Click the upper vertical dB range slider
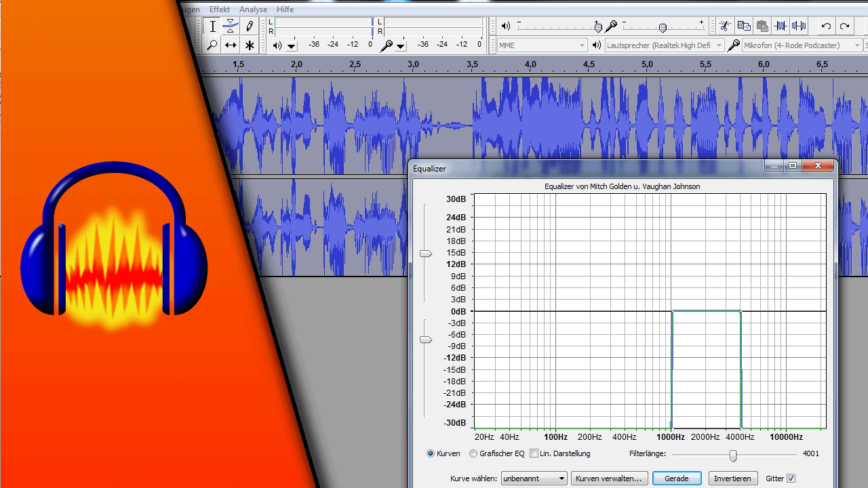Screen dimensions: 868x488 [426, 253]
